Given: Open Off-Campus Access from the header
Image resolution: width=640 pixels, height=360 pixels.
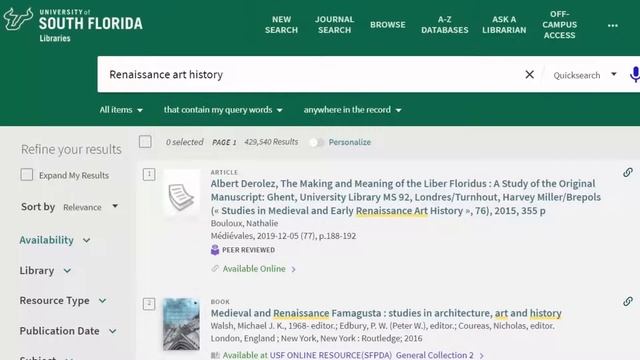Looking at the screenshot, I should [x=560, y=24].
